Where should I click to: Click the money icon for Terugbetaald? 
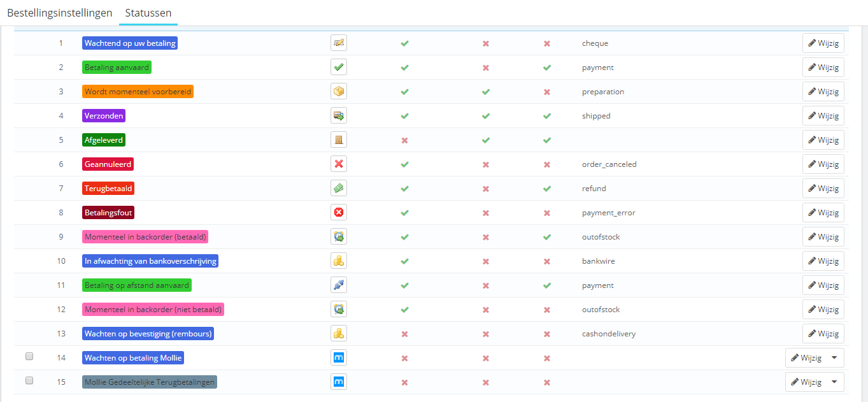click(x=339, y=189)
